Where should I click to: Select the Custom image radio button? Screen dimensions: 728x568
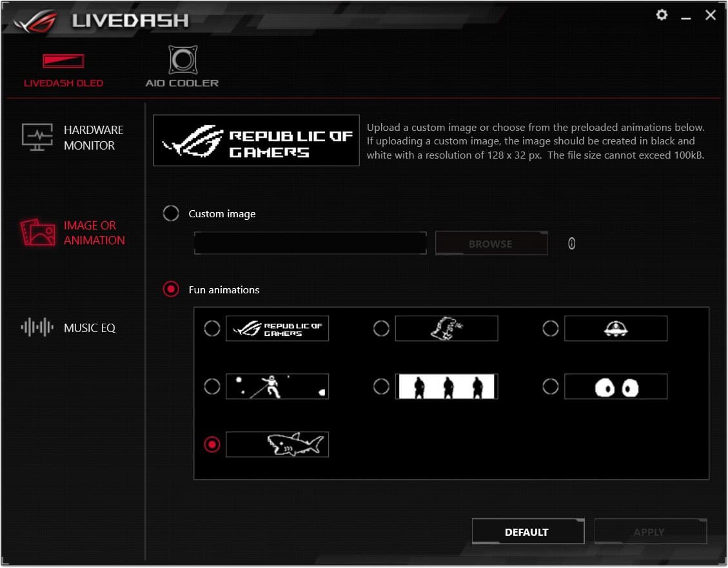[x=171, y=213]
